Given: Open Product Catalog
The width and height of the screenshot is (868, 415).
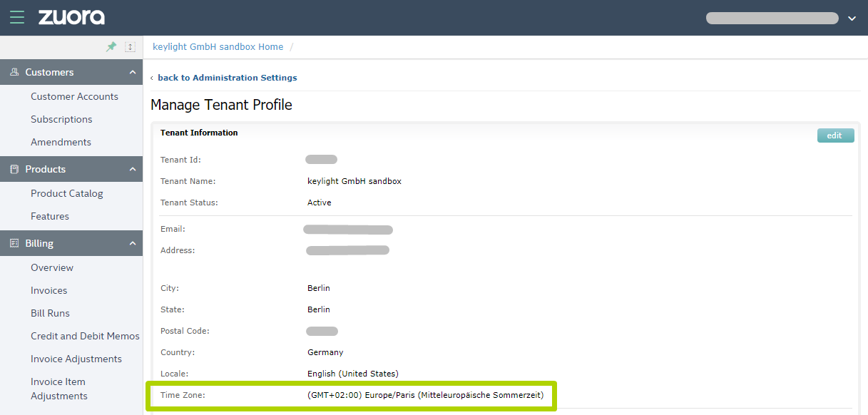Looking at the screenshot, I should pyautogui.click(x=67, y=193).
